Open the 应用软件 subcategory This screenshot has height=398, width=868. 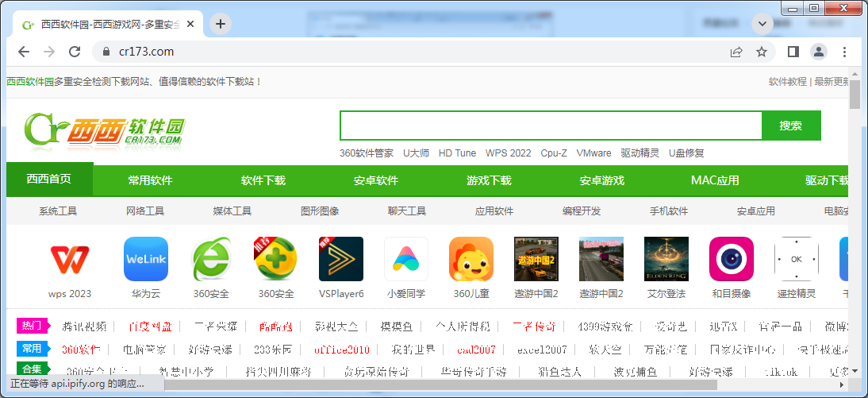click(x=494, y=211)
